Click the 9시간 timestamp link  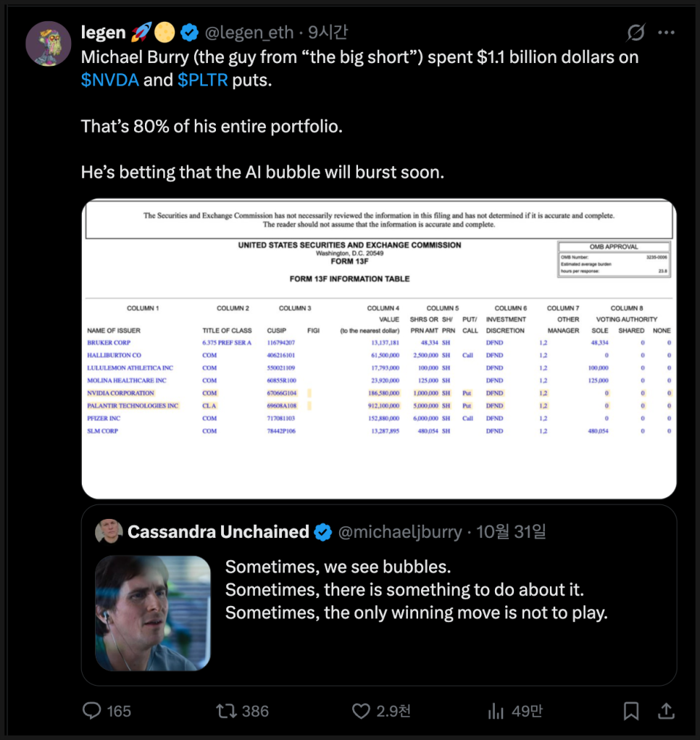[328, 33]
